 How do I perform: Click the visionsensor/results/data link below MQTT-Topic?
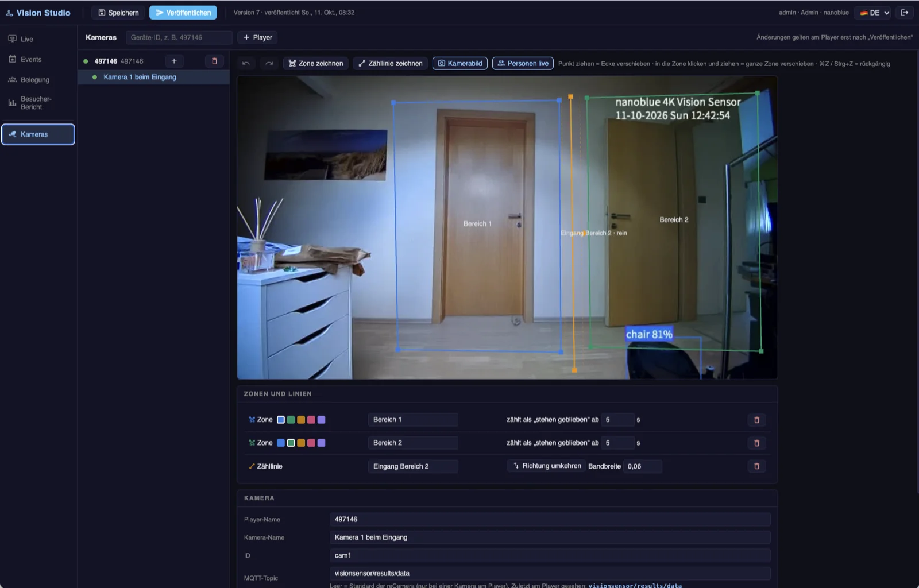tap(635, 585)
